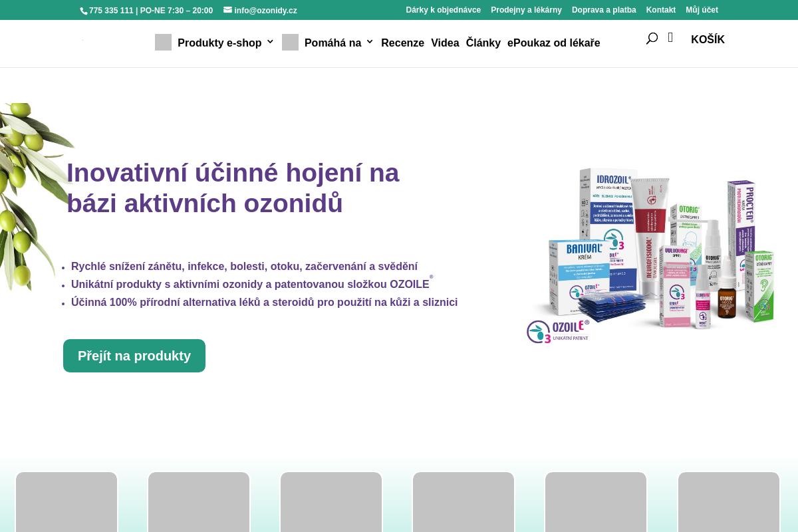Open Prodejny a lékárny link
The image size is (798, 532).
pyautogui.click(x=526, y=10)
